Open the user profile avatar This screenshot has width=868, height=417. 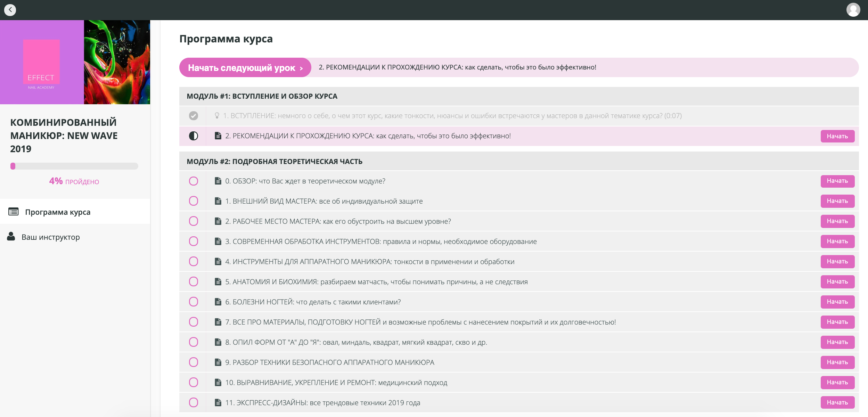click(x=853, y=10)
